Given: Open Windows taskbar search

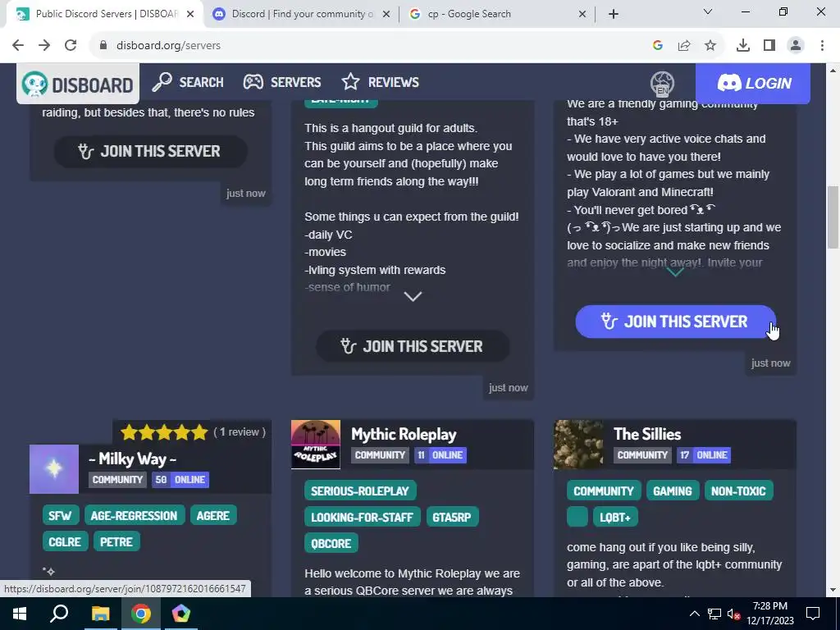Looking at the screenshot, I should [x=59, y=614].
